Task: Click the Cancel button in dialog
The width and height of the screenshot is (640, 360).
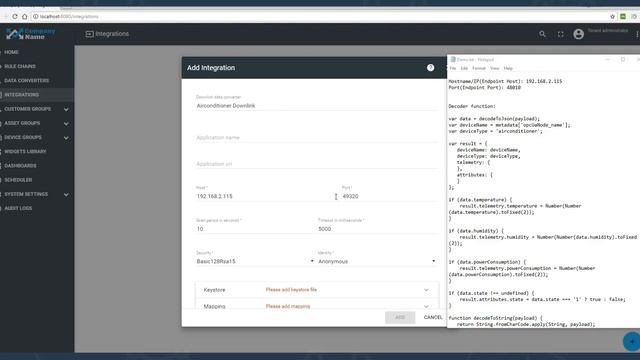Action: (x=433, y=318)
